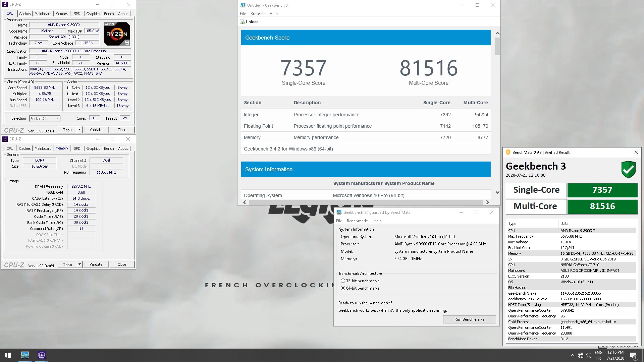Switch to Graphics tab in top CPU-Z
This screenshot has width=644, height=362.
pos(93,14)
